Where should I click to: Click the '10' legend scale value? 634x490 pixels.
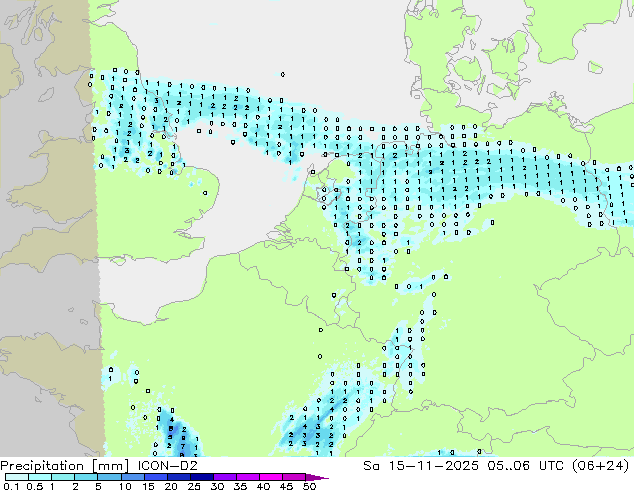point(125,486)
